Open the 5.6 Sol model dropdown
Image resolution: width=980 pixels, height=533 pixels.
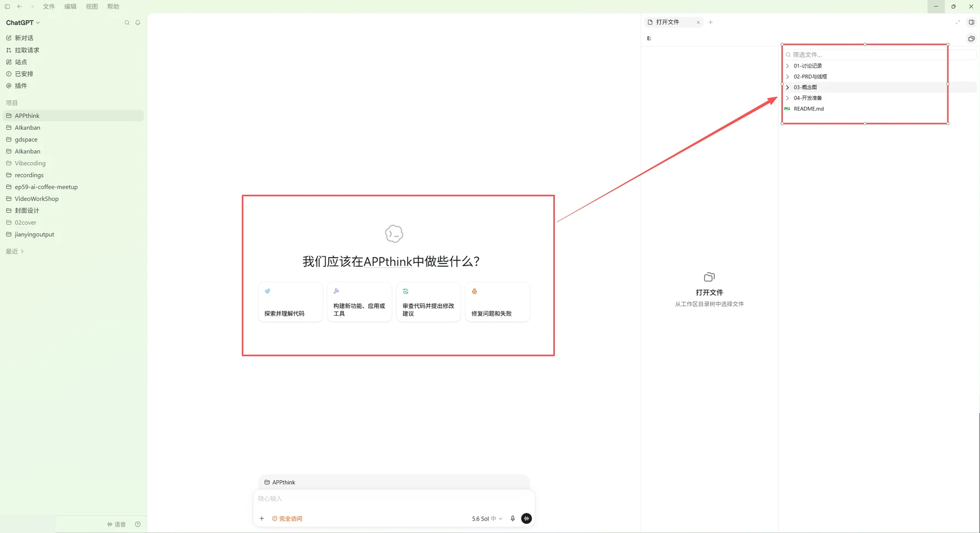[x=487, y=519]
